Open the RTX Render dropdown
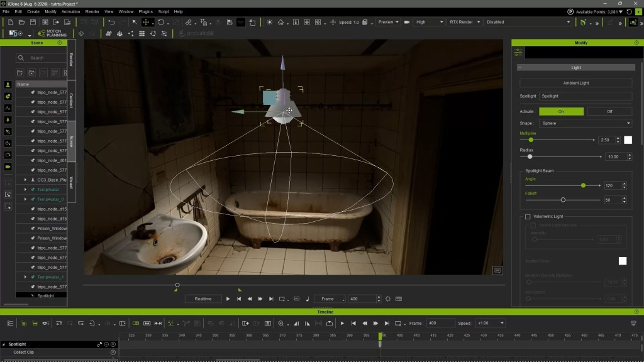The height and width of the screenshot is (362, 644). (464, 22)
